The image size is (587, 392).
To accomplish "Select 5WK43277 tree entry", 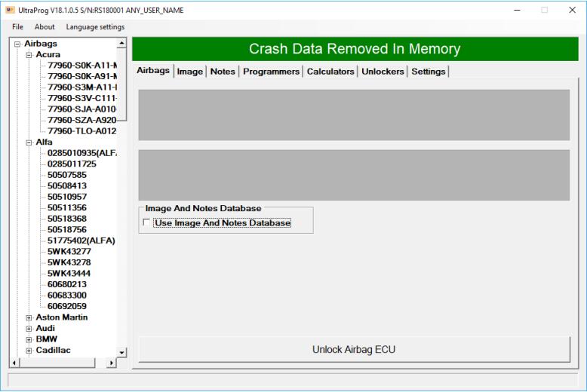I will [69, 251].
